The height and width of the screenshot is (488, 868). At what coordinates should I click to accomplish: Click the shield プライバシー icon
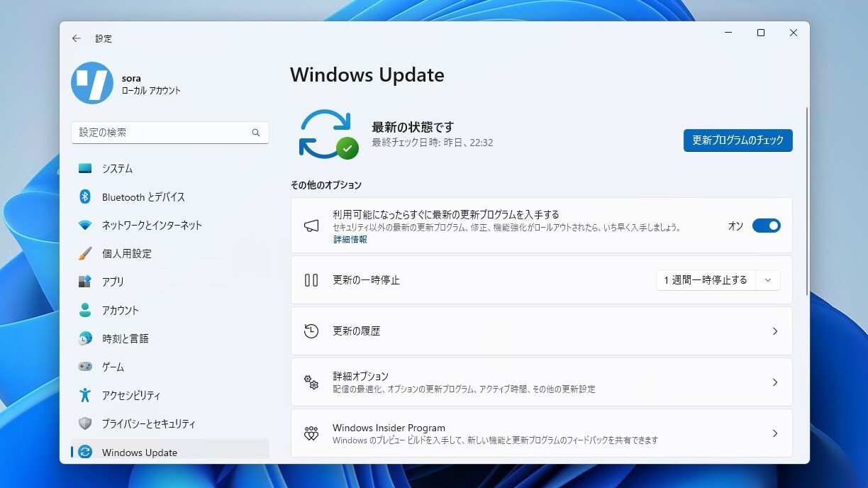point(85,424)
